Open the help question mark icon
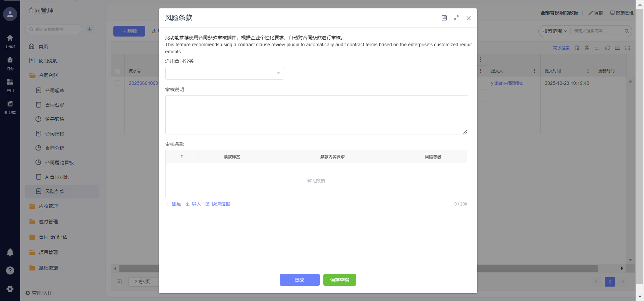Viewport: 644px width, 301px height. click(10, 270)
